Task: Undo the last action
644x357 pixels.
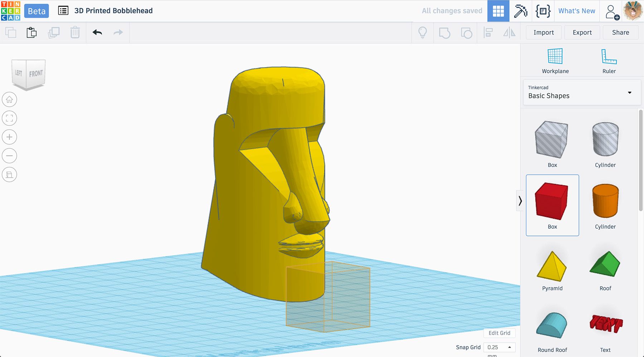Action: pyautogui.click(x=97, y=33)
